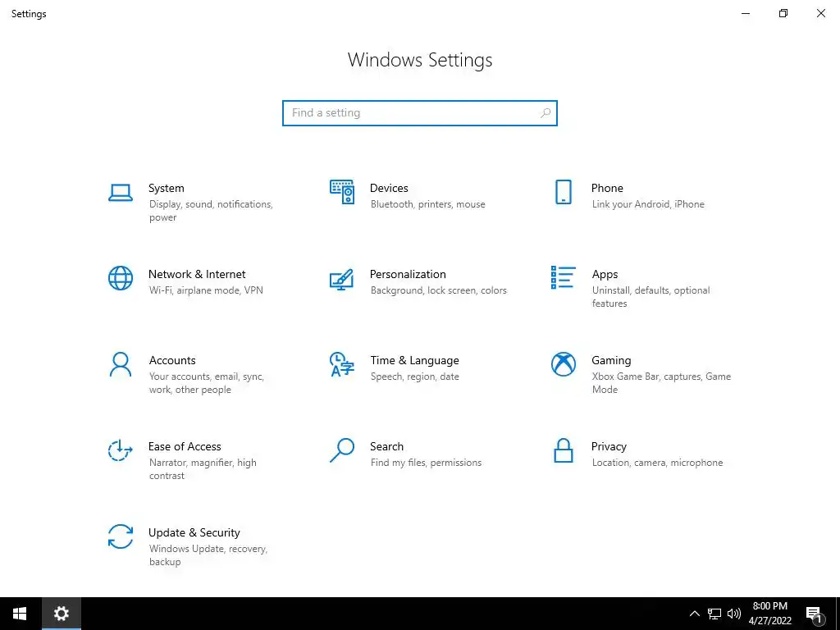Screen dimensions: 840x630
Task: Click 'Narrator, magnifier, high contrast' text
Action: click(203, 470)
